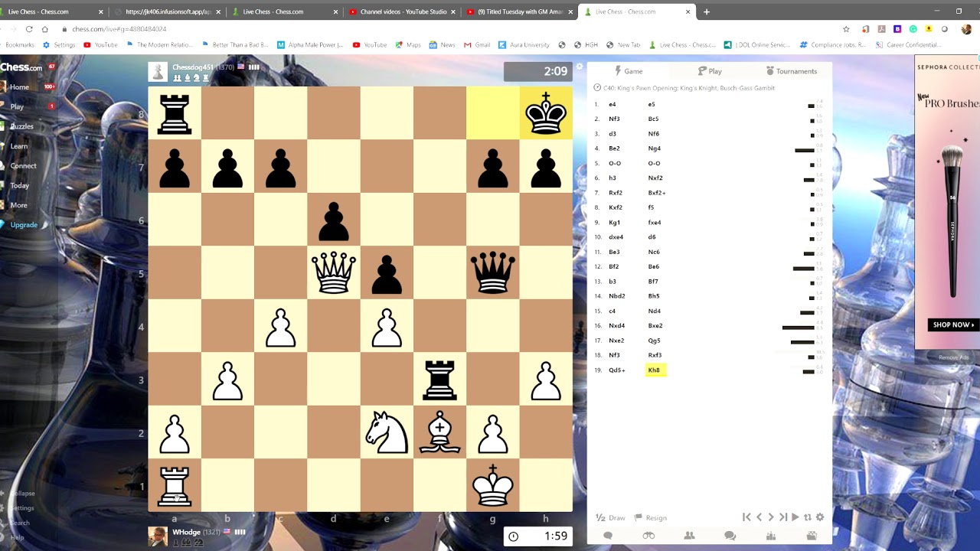The height and width of the screenshot is (551, 980).
Task: Go to previous move arrow
Action: pyautogui.click(x=759, y=517)
